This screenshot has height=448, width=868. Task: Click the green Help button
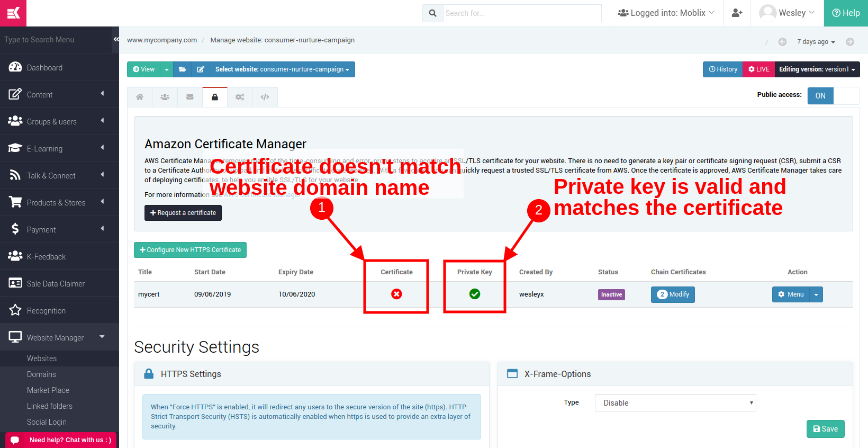(x=846, y=13)
